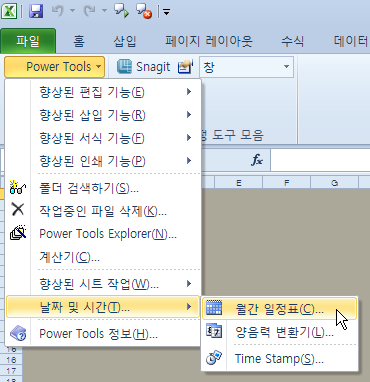The width and height of the screenshot is (370, 382).
Task: Open the 창 combo box
Action: click(x=246, y=67)
